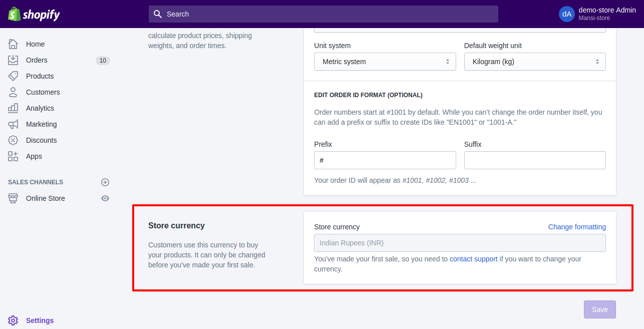
Task: Open Marketing in sidebar
Action: coord(41,124)
